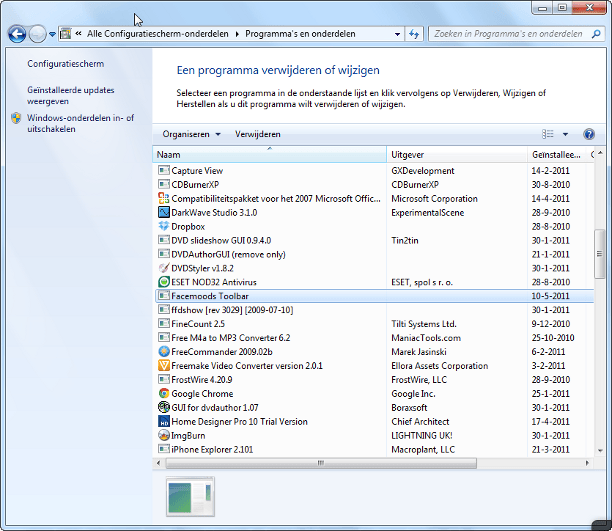The width and height of the screenshot is (612, 531).
Task: Click publisher Marek Jasinski
Action: 419,352
